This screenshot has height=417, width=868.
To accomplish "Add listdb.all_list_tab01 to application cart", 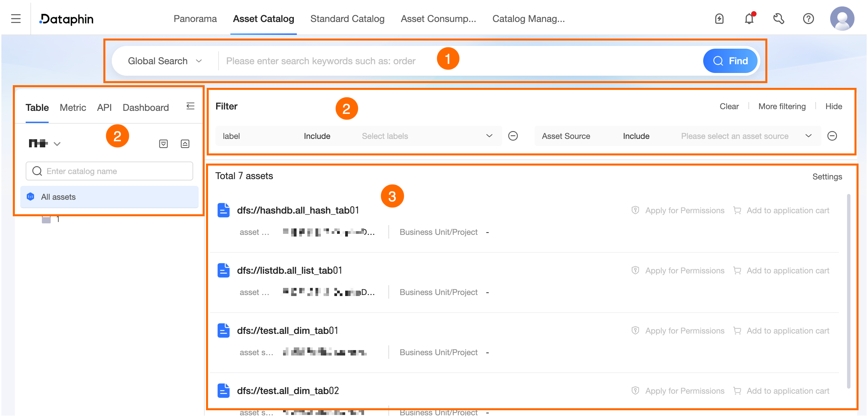I will point(781,271).
